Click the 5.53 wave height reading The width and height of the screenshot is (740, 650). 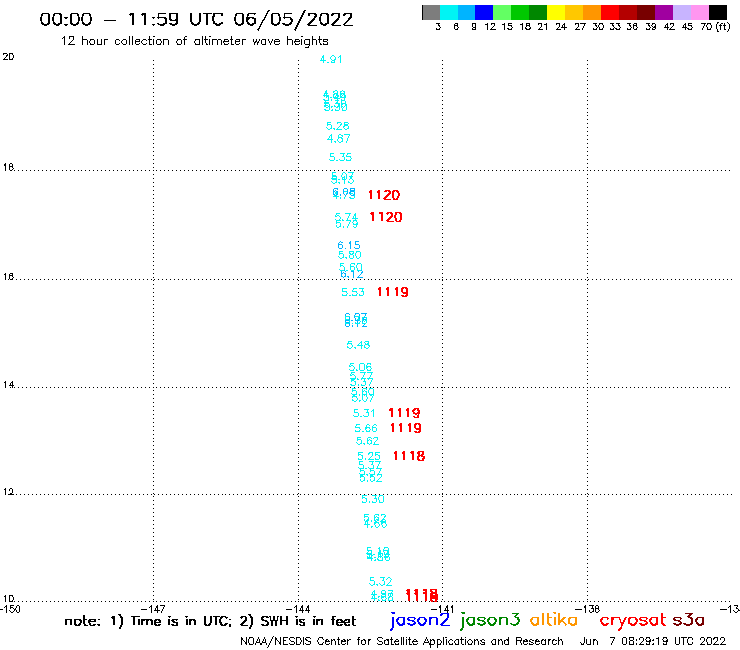[353, 292]
